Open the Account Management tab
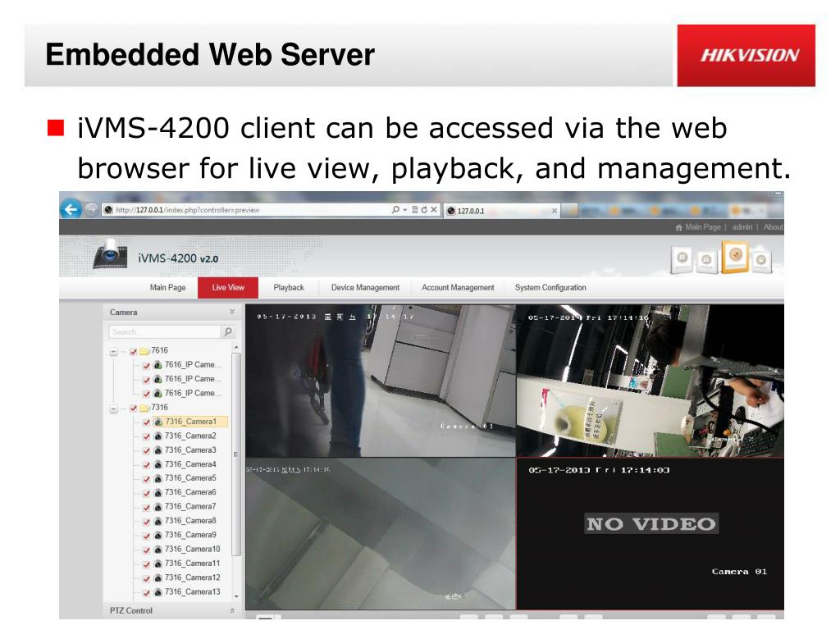840x630 pixels. click(x=458, y=288)
